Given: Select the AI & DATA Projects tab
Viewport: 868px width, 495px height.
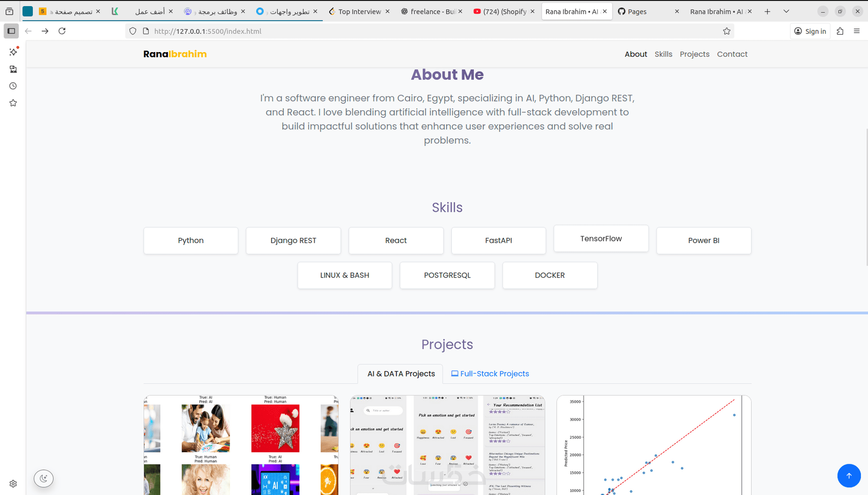Looking at the screenshot, I should [x=401, y=374].
